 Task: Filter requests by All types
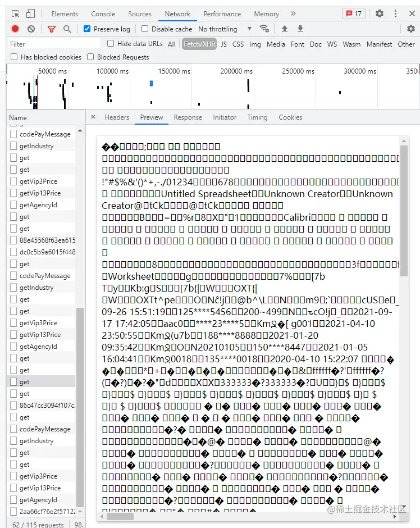click(172, 44)
